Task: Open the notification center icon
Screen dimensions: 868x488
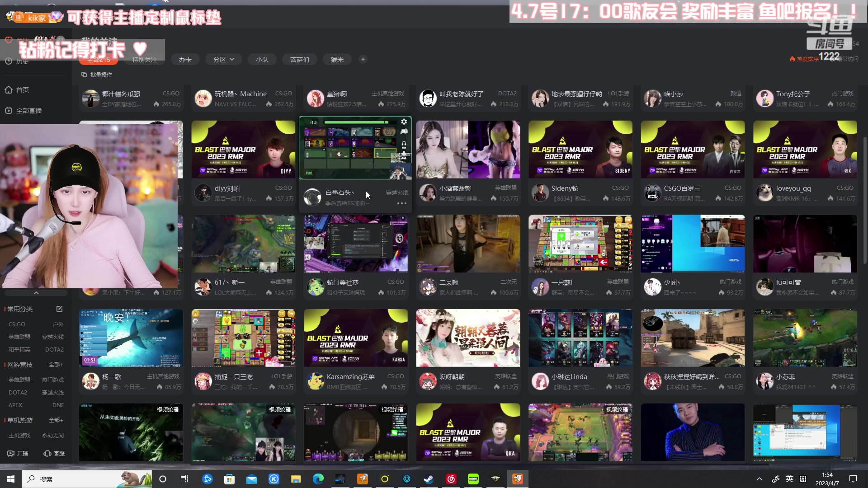Action: pos(853,479)
